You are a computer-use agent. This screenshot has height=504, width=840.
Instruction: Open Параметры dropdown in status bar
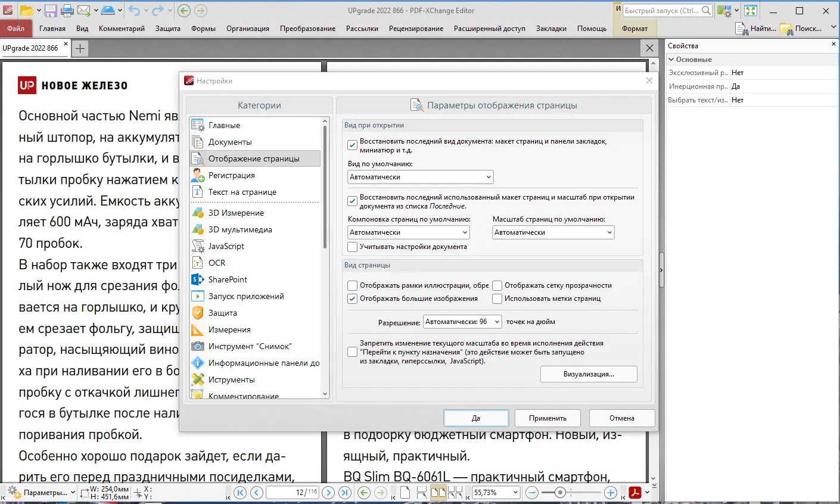[x=73, y=493]
